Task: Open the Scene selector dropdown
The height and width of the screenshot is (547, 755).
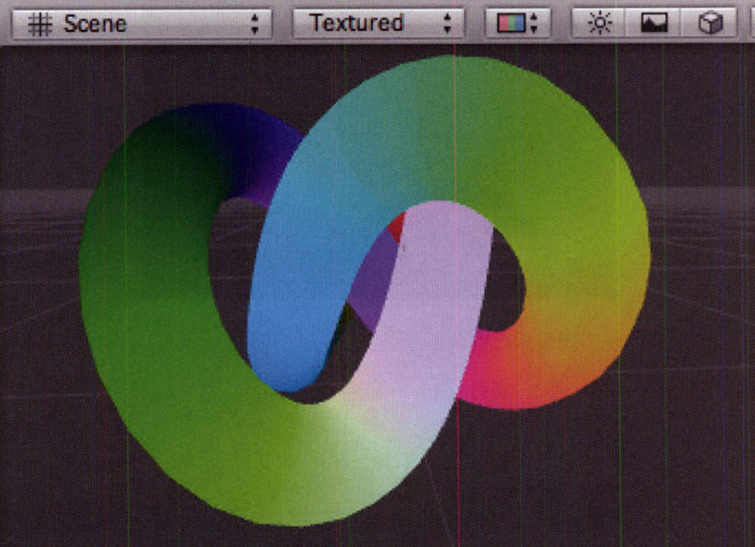Action: tap(142, 23)
